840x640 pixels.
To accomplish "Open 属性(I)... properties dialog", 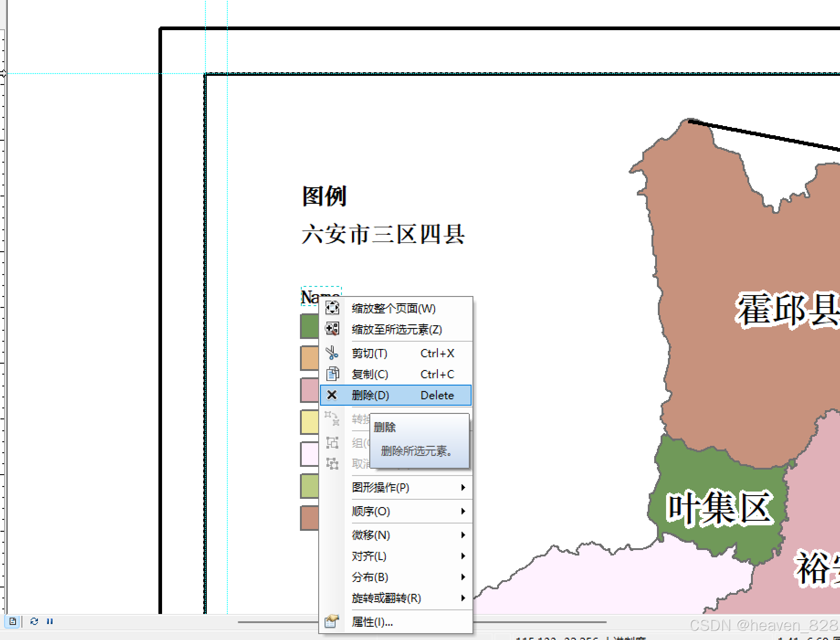I will pos(396,622).
